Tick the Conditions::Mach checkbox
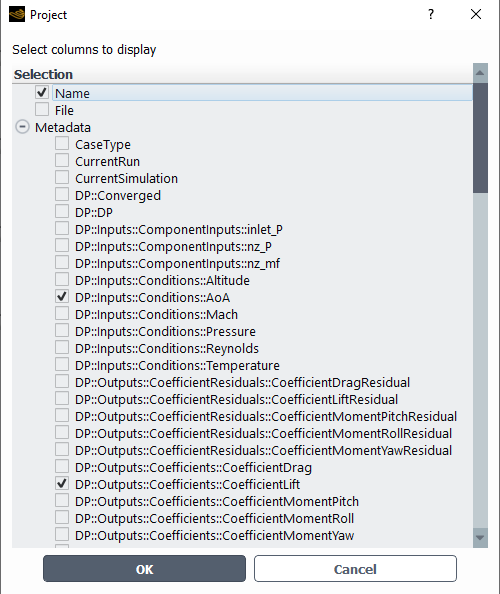500x594 pixels. pos(62,314)
